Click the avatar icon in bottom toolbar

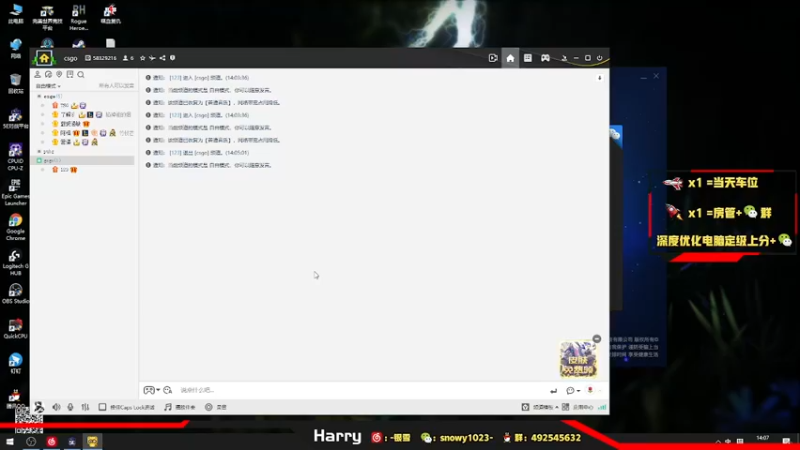(39, 407)
